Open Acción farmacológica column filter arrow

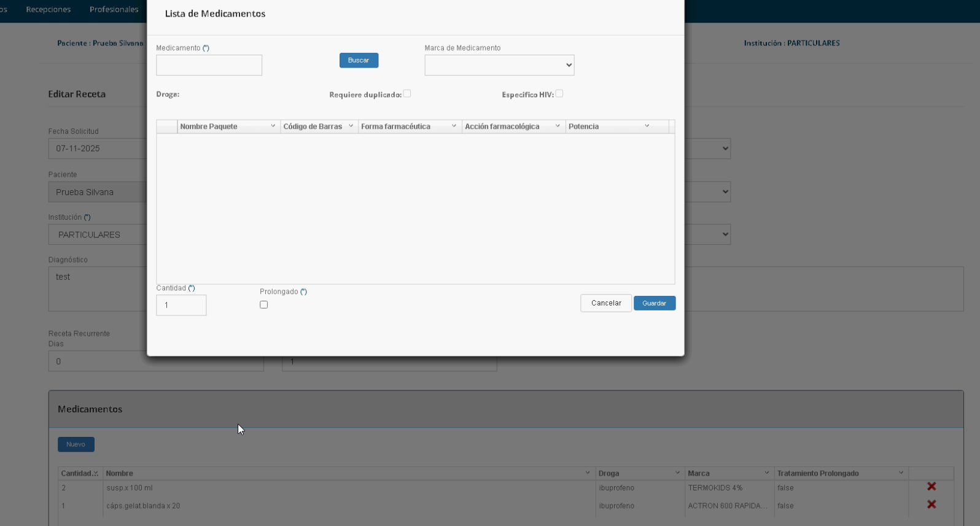558,126
